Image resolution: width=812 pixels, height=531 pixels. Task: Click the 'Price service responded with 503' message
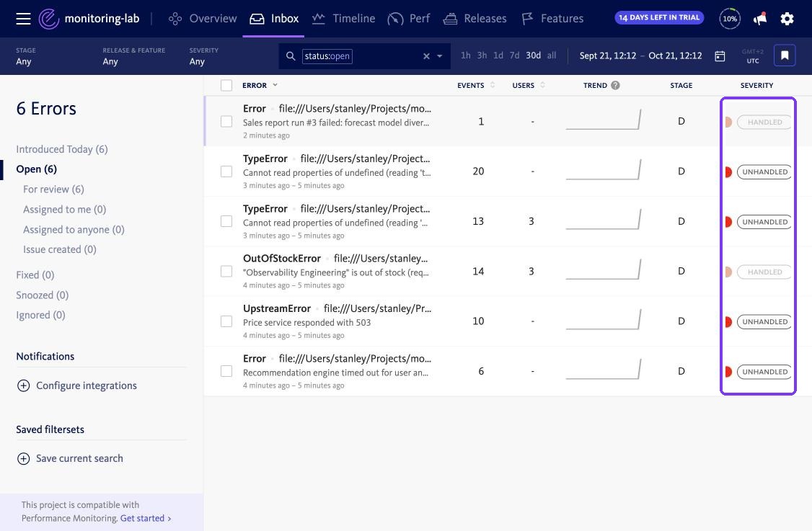pos(306,323)
